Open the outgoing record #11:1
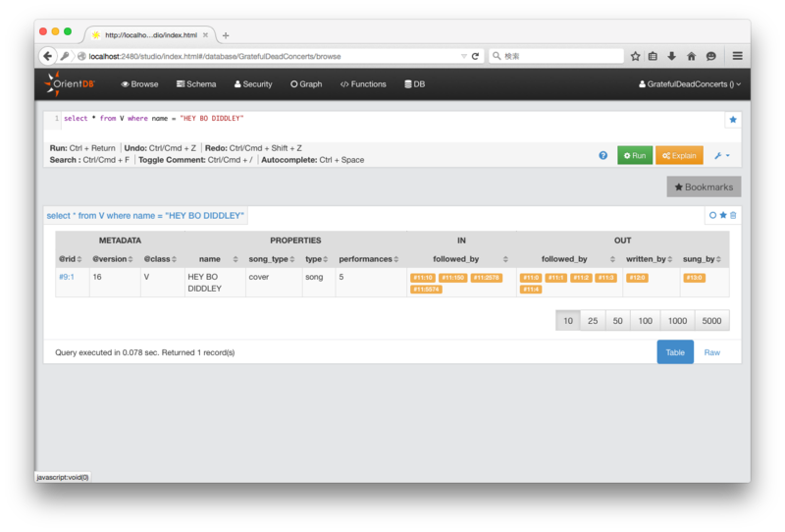This screenshot has width=785, height=532. [x=555, y=278]
